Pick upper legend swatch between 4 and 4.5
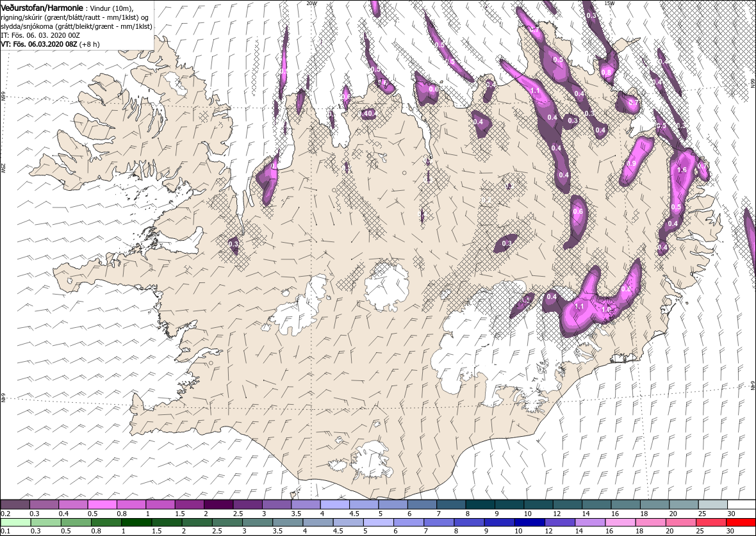 [334, 505]
